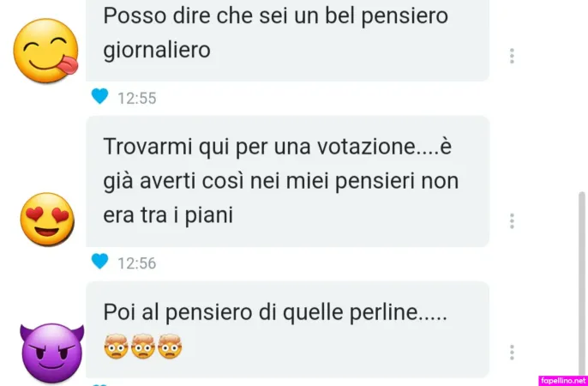The height and width of the screenshot is (386, 588).
Task: Select the "Poi al pensiero di quelle perline" bubble
Action: pos(287,329)
